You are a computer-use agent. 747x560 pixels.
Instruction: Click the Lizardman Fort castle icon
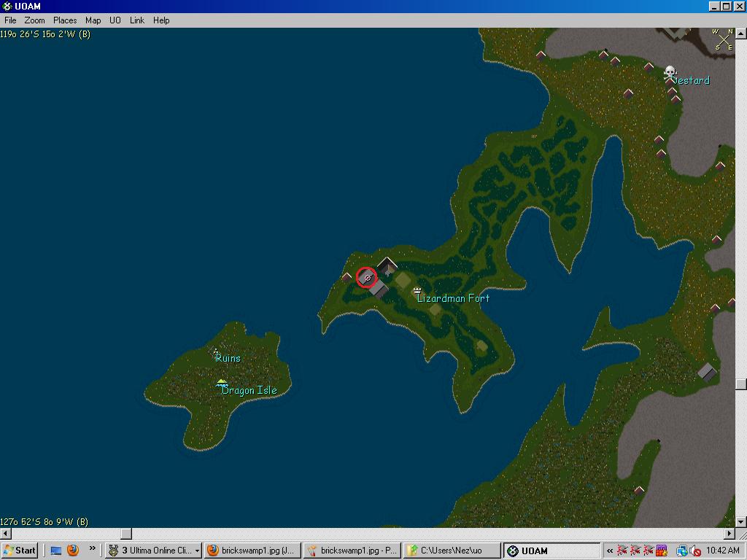[417, 290]
